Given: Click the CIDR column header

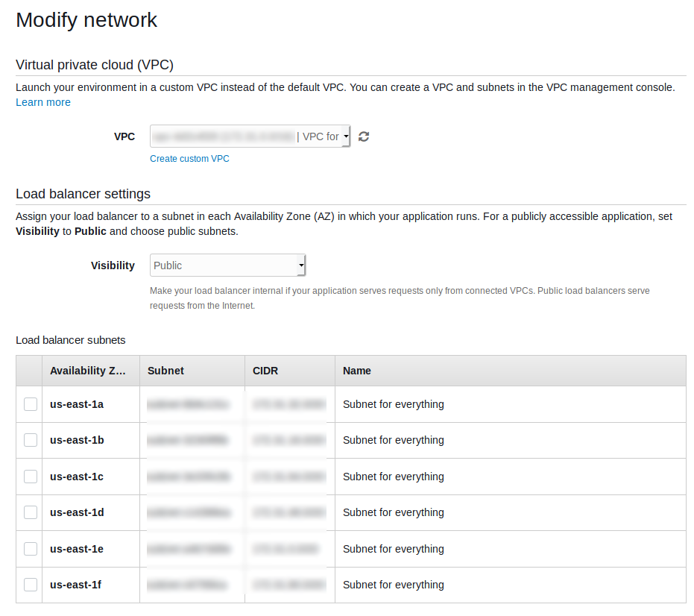Looking at the screenshot, I should tap(290, 371).
